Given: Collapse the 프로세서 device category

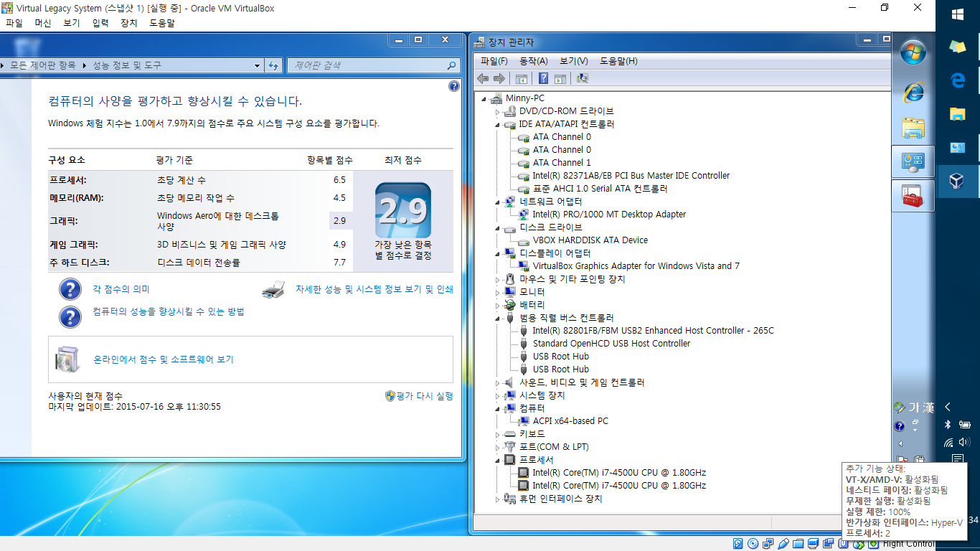Looking at the screenshot, I should pos(497,460).
